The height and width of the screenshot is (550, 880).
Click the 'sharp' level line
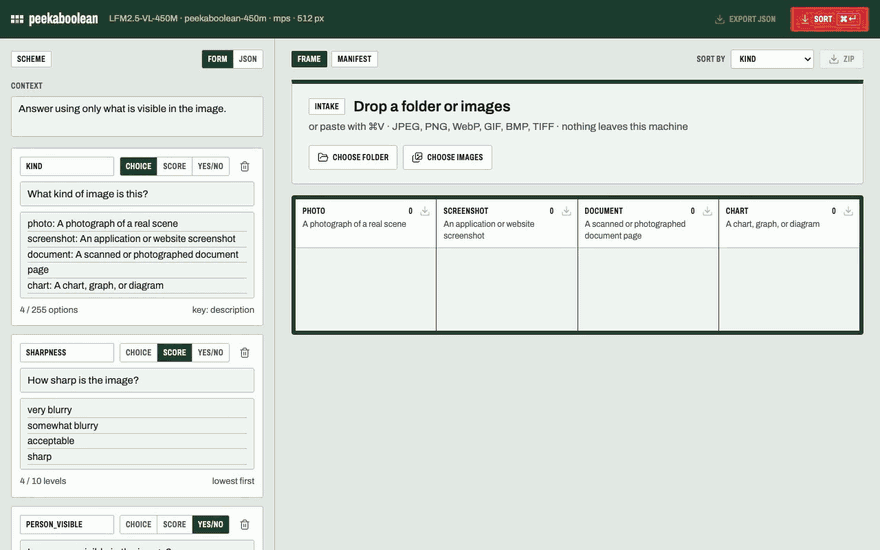pos(39,456)
